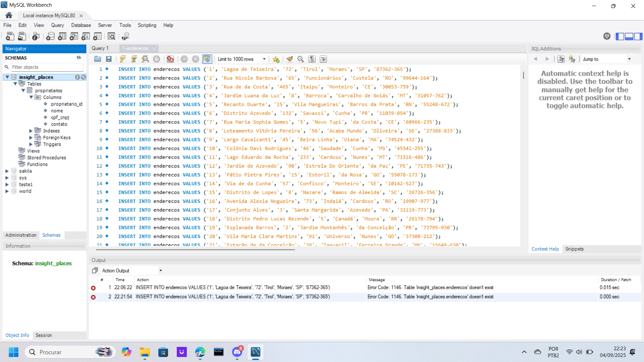Viewport: 644px width, 362px height.
Task: Open the inspector for the selected object
Action: [36, 36]
